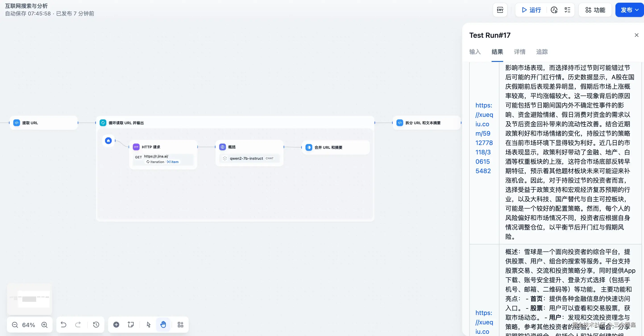Click the zoom in magnifier icon
The height and width of the screenshot is (336, 644).
[x=44, y=325]
